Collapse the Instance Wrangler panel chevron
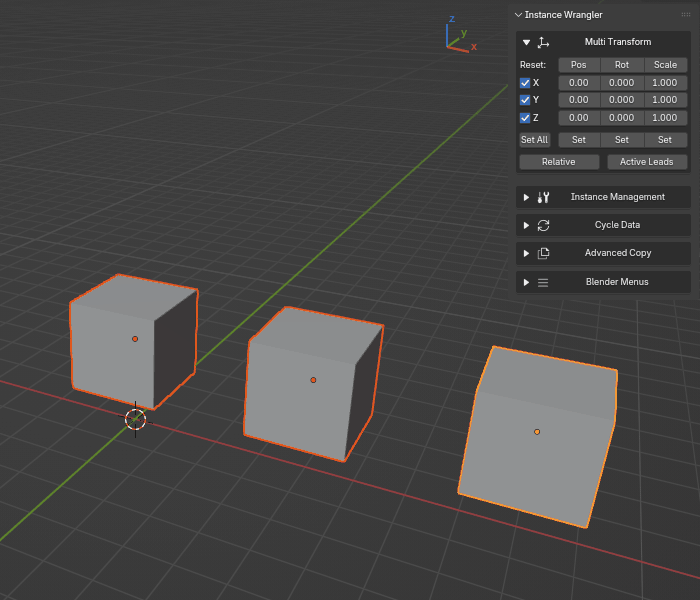 [x=518, y=15]
